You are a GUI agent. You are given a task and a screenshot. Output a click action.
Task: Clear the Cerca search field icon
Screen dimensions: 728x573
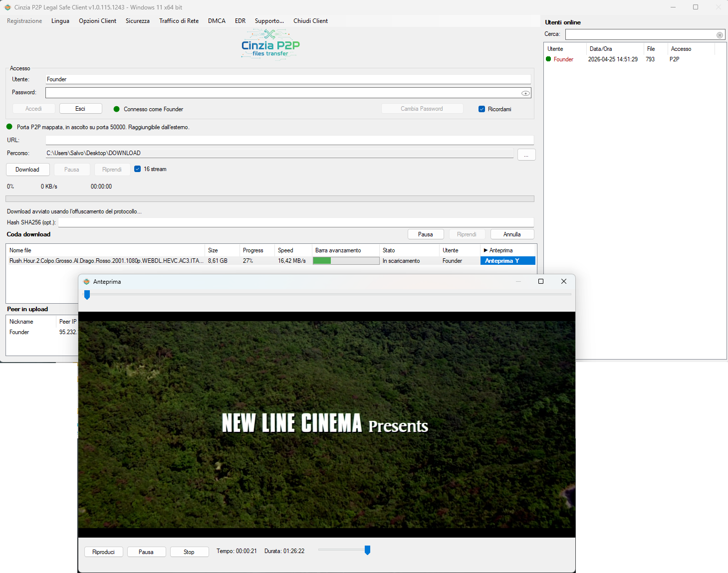pyautogui.click(x=720, y=35)
